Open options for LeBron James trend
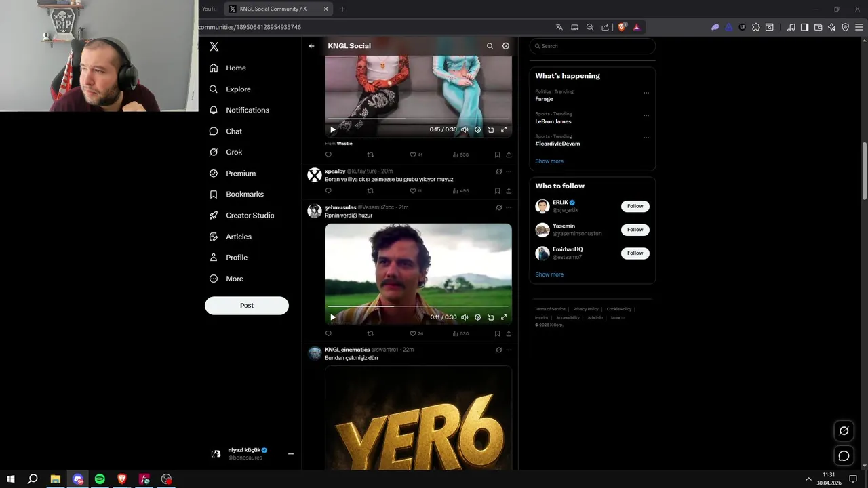Screen dimensions: 868x488 646,116
